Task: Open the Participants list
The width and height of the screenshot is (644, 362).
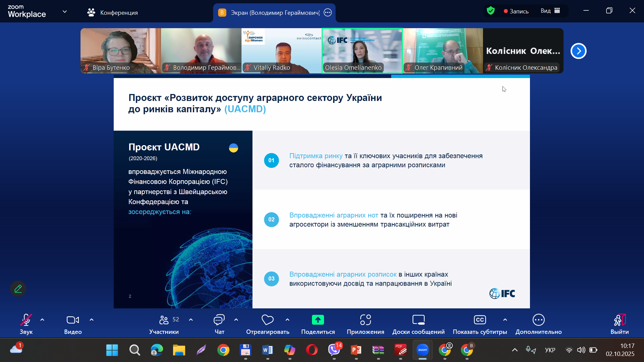Action: tap(164, 320)
